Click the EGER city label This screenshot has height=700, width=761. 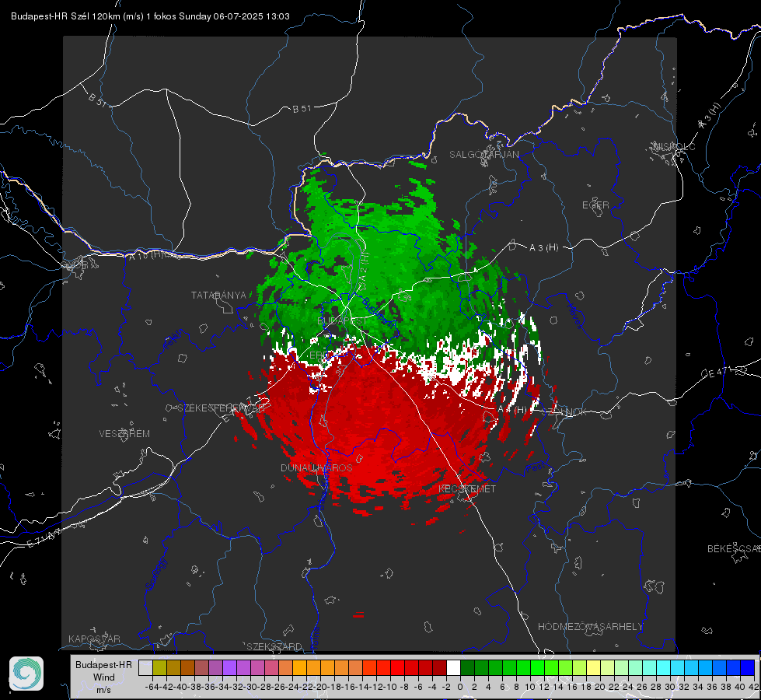(x=595, y=205)
